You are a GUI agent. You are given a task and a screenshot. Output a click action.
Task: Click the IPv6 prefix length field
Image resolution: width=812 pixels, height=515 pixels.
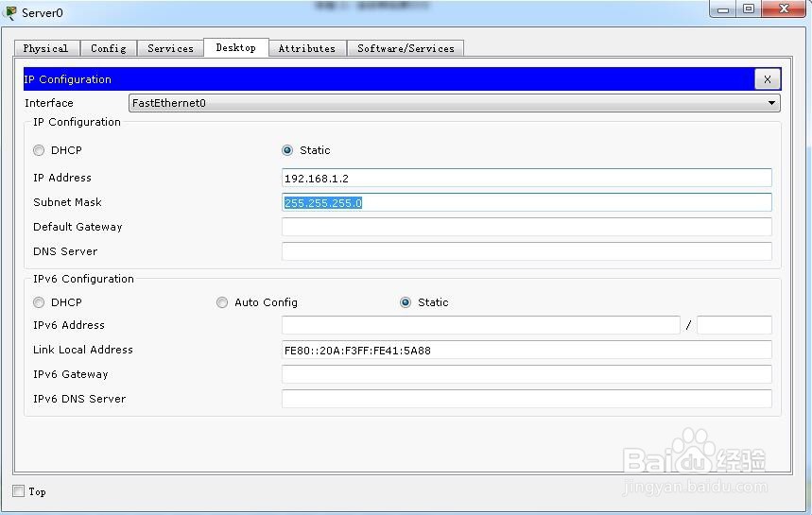734,325
